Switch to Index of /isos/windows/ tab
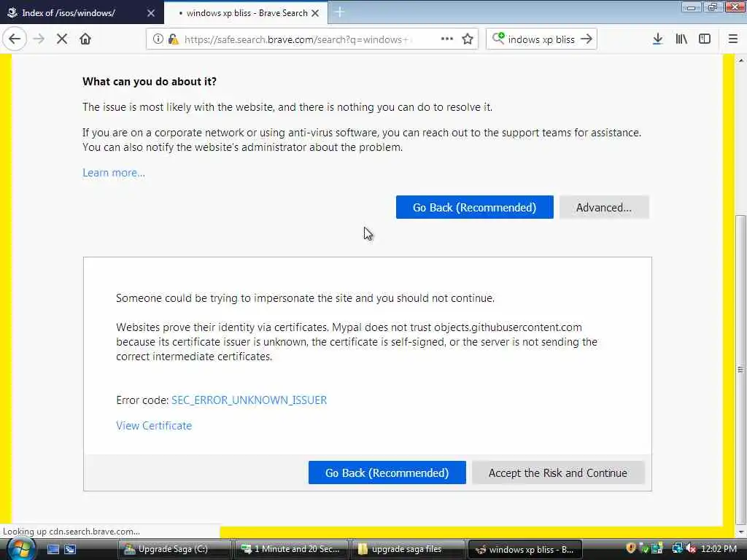 pos(82,13)
